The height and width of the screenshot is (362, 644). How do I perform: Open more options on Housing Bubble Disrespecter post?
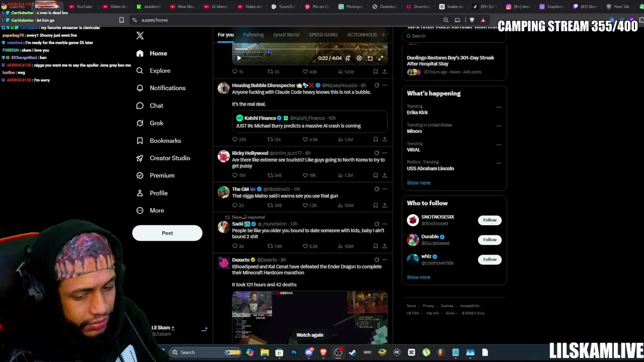click(x=384, y=85)
